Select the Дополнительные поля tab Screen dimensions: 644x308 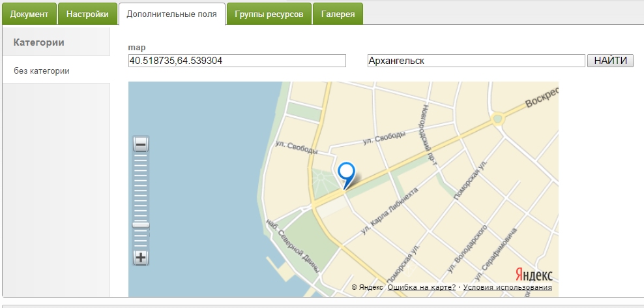tap(172, 14)
